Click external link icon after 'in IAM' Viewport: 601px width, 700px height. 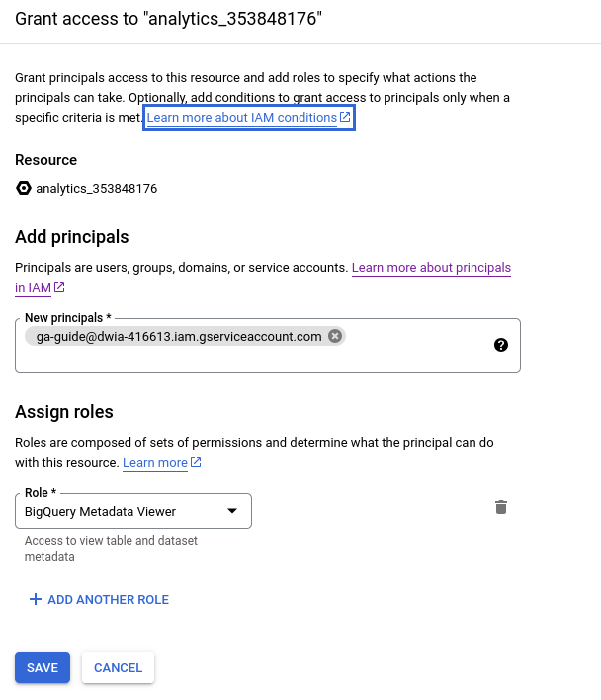pos(59,287)
